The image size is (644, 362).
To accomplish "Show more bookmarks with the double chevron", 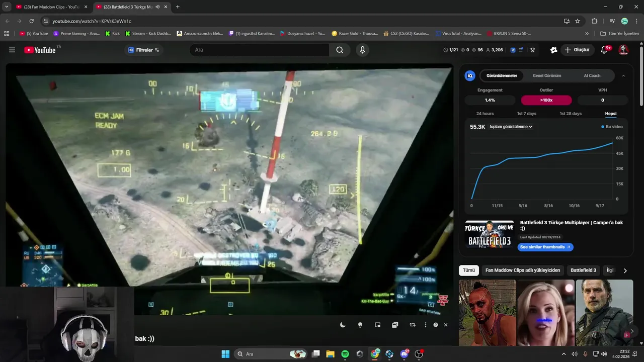I will 587,34.
